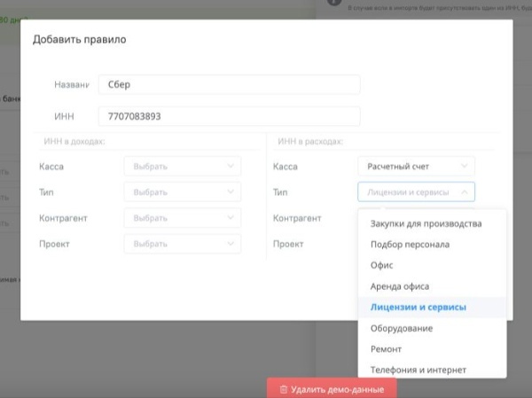532x398 pixels.
Task: Click the trash icon on Удалить демо-данные
Action: click(x=284, y=389)
